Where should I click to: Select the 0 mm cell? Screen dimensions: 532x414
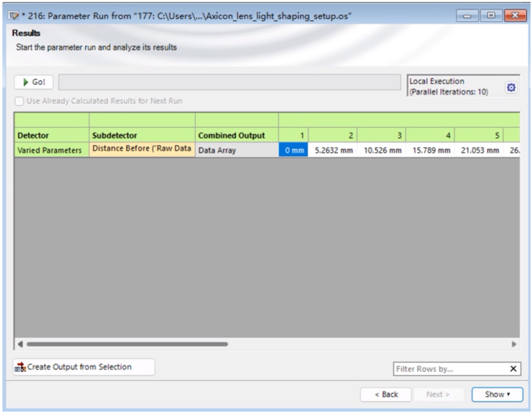tap(293, 150)
